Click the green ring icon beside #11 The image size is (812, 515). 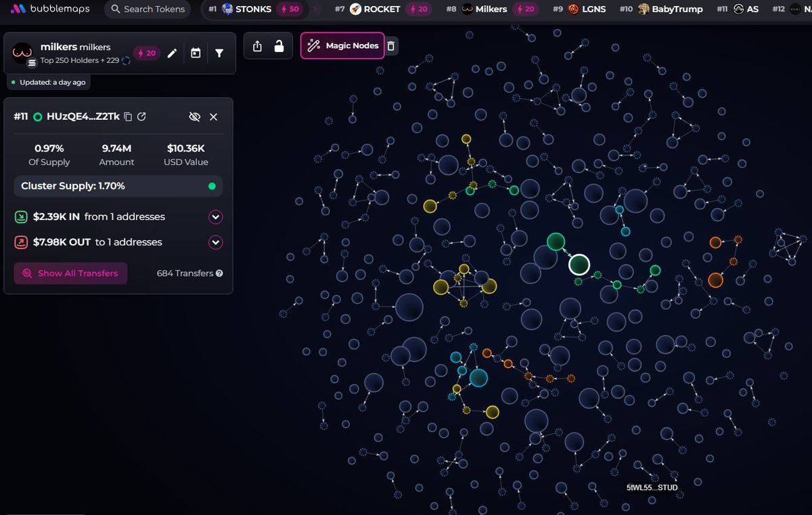click(x=38, y=116)
